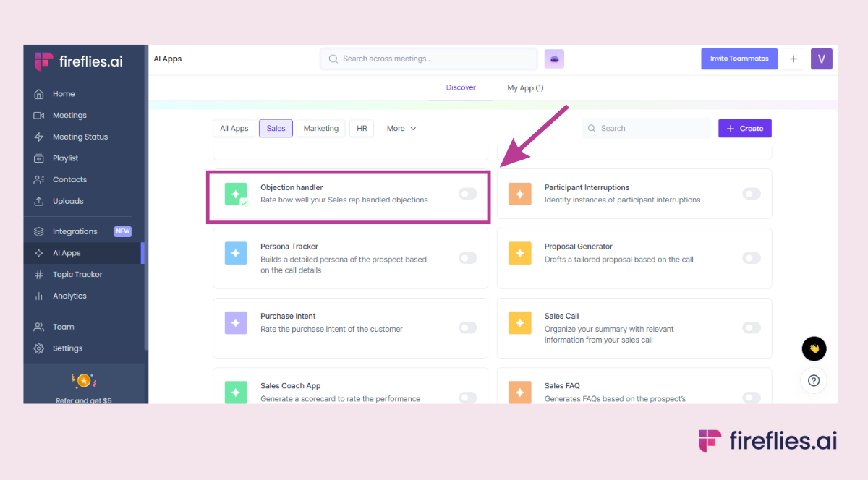The image size is (868, 480).
Task: Switch to the My App (1) tab
Action: [525, 88]
